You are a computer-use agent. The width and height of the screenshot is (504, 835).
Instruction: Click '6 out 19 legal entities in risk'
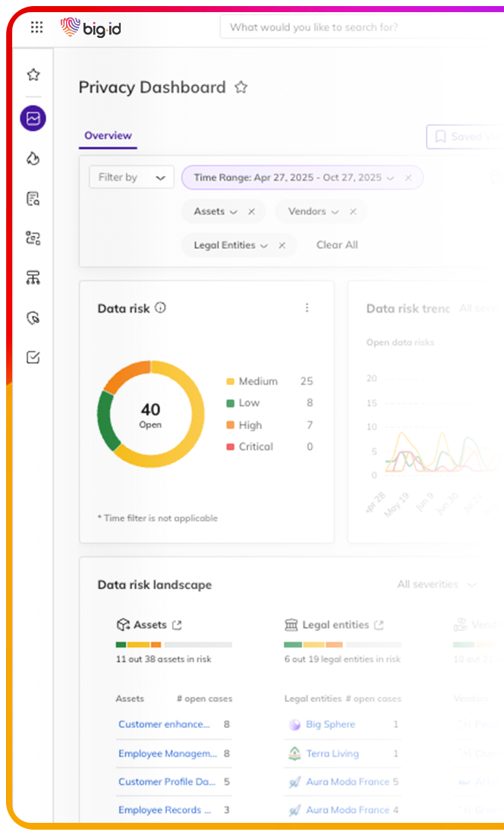pyautogui.click(x=342, y=659)
